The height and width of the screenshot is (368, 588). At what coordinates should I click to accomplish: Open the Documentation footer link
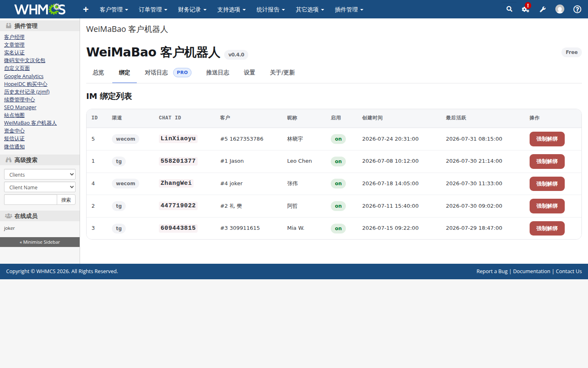coord(532,272)
